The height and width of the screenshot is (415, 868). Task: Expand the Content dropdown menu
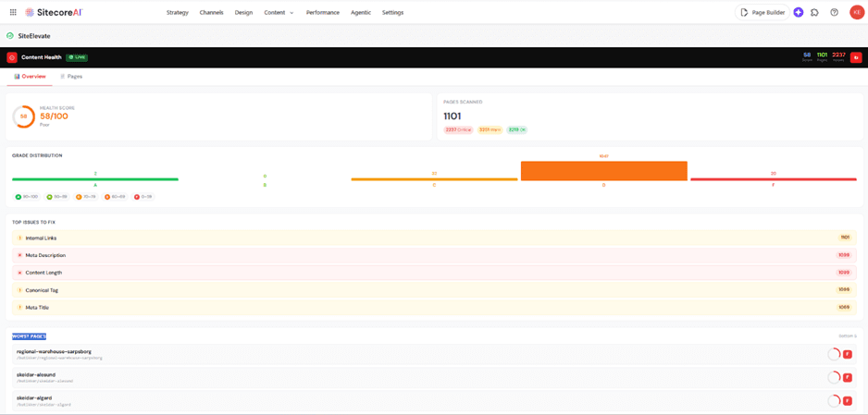[x=279, y=12]
